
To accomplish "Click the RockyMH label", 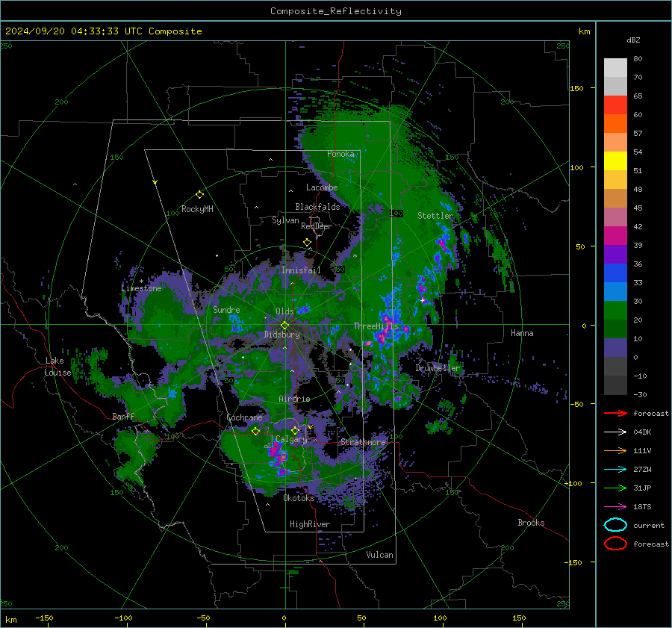I will click(x=197, y=209).
